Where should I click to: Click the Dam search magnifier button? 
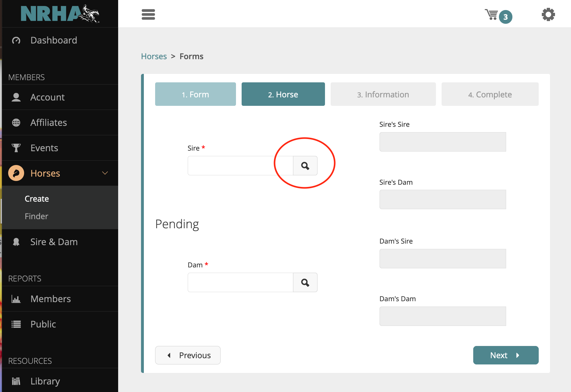point(305,282)
